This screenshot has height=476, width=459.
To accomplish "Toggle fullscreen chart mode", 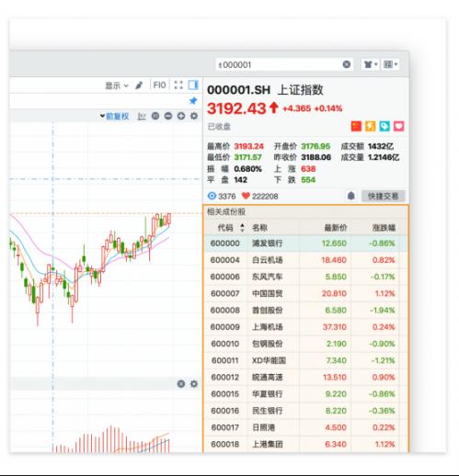I will [178, 85].
